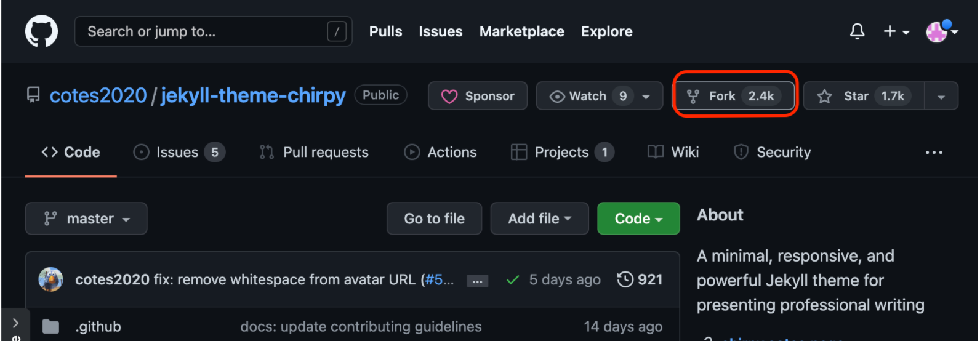Open pull request #5 link in commit message
This screenshot has height=341, width=980.
(x=440, y=279)
